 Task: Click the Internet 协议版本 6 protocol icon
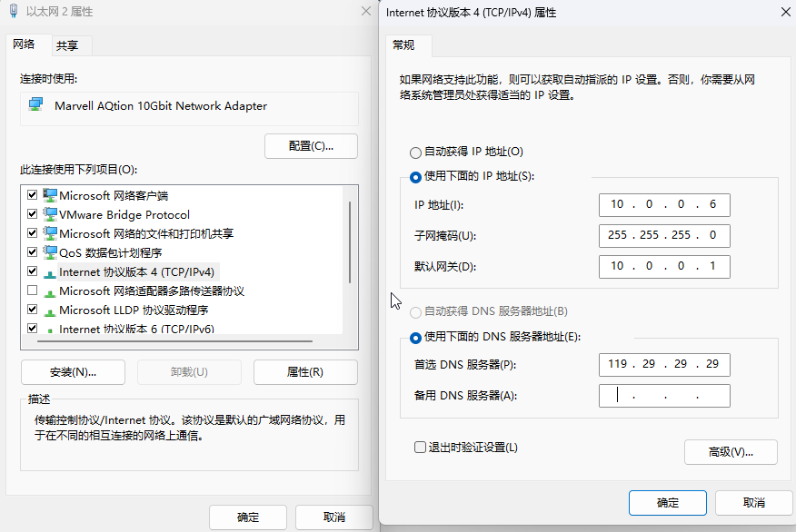pos(50,330)
